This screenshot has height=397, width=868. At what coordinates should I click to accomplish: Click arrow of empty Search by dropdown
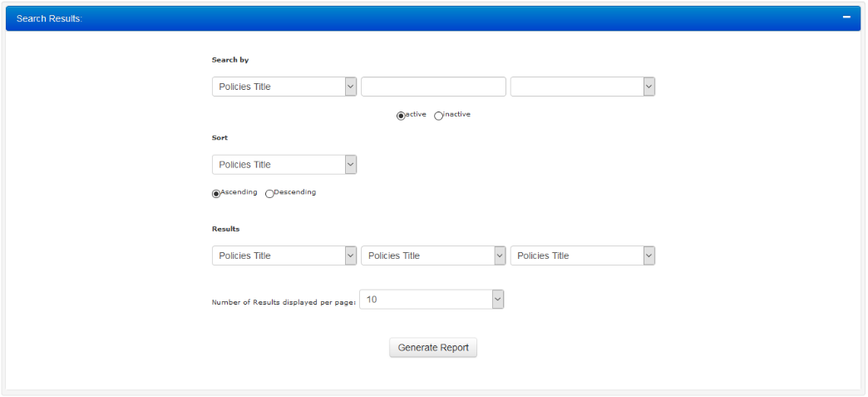click(x=649, y=87)
